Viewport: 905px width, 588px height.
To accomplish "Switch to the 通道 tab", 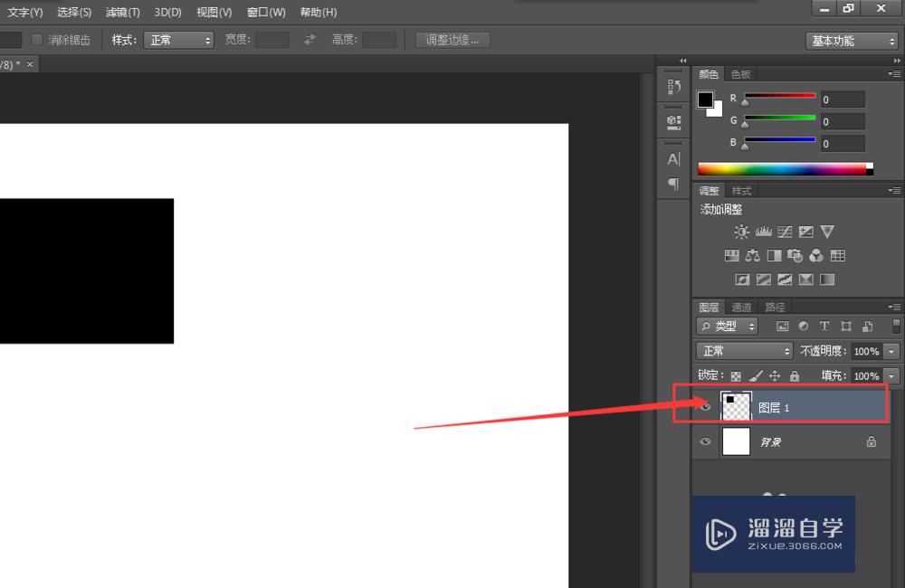I will pyautogui.click(x=741, y=307).
